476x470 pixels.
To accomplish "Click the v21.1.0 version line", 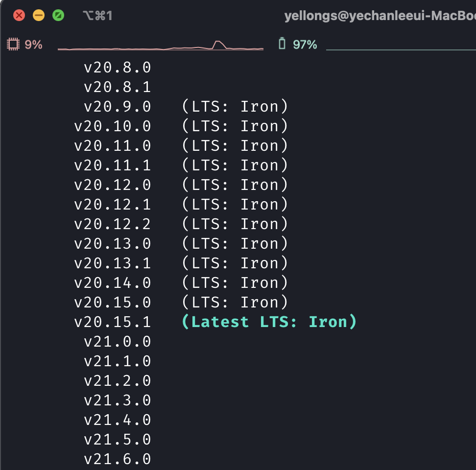I will [x=118, y=361].
